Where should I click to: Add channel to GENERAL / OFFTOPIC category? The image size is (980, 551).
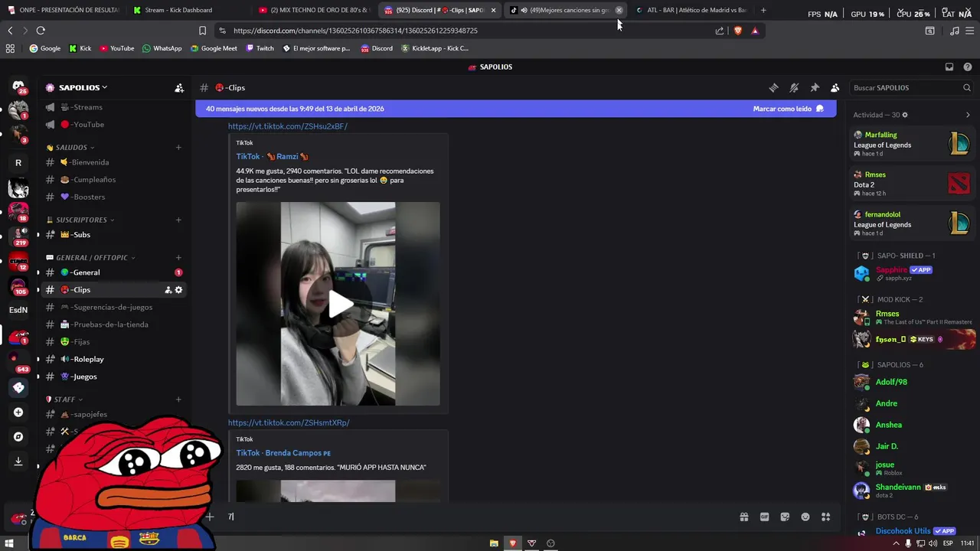(178, 257)
